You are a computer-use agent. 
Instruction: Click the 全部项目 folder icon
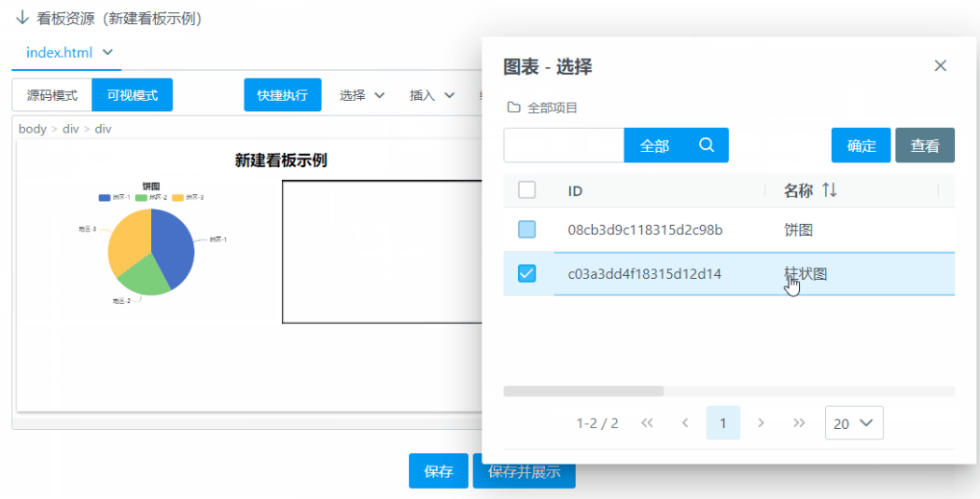(x=513, y=107)
